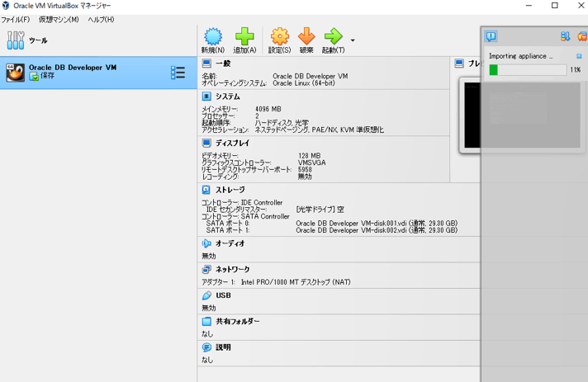588x382 pixels.
Task: Click Intel PRO/1000 MT adapter text
Action: 296,282
